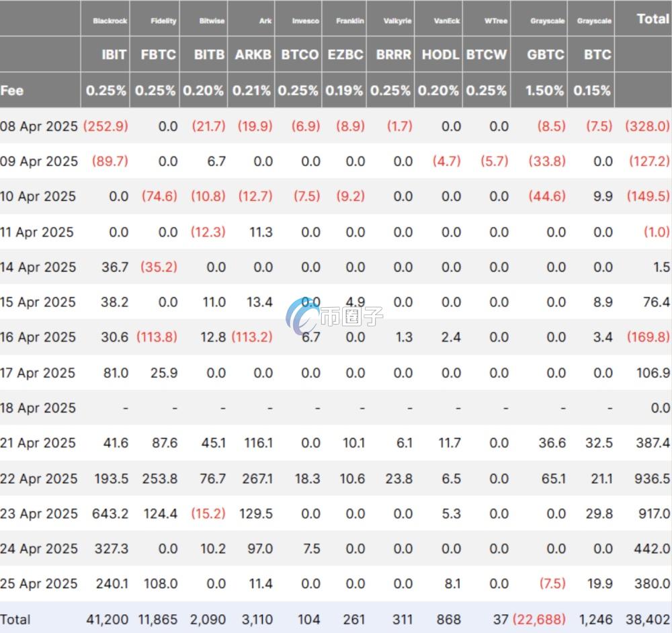The width and height of the screenshot is (672, 633).
Task: Click the Bitwise column header
Action: click(212, 21)
